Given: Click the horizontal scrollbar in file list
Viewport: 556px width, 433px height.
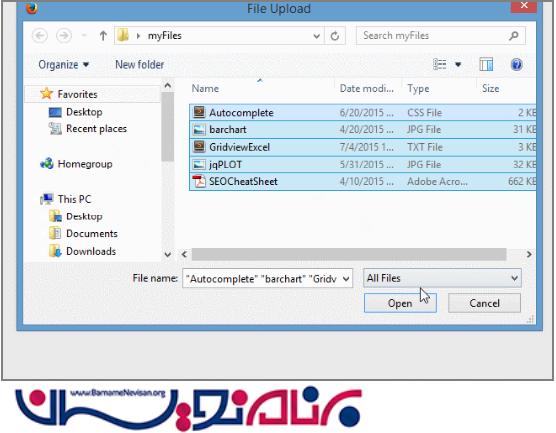Looking at the screenshot, I should click(x=349, y=254).
